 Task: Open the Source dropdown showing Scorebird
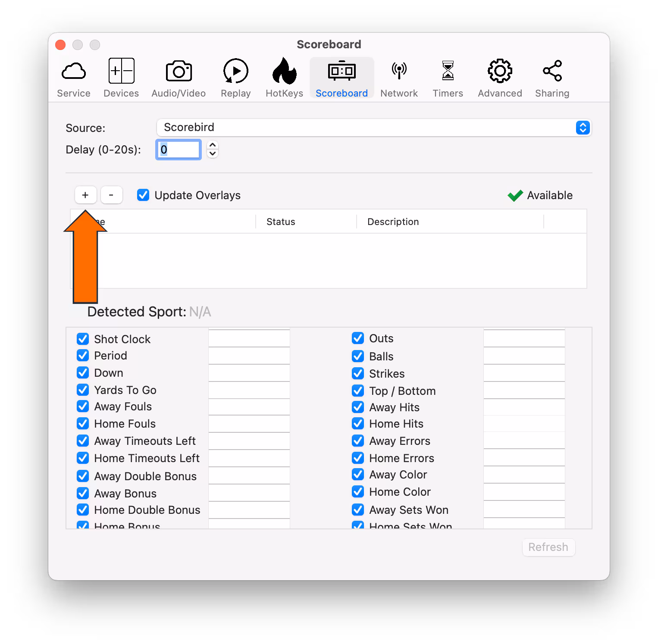tap(374, 128)
